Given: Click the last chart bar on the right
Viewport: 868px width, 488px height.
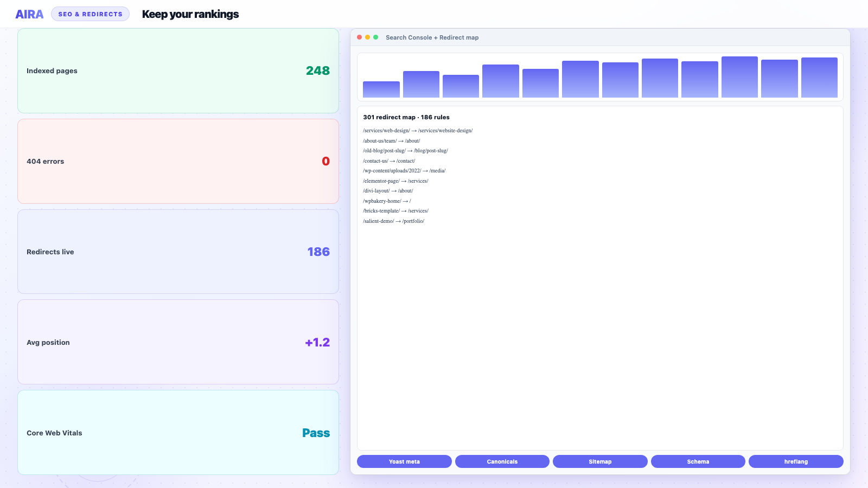Looking at the screenshot, I should tap(819, 78).
